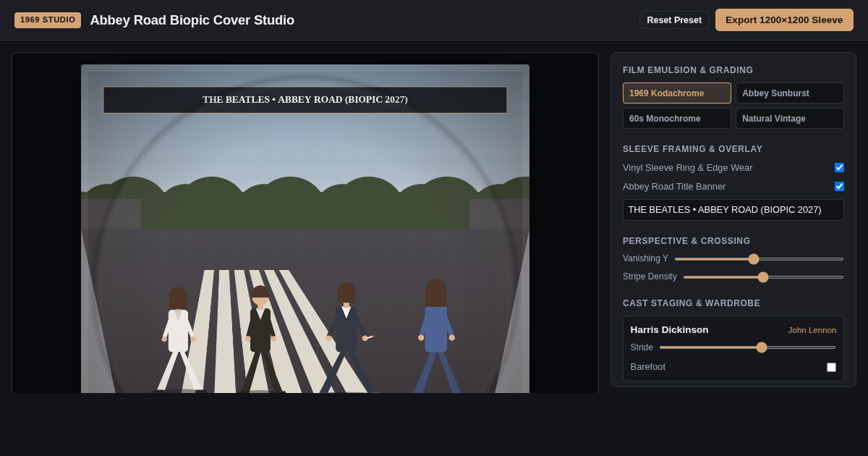Click the Harris Dickinson cast name
Viewport: 868px width, 456px height.
coord(669,330)
